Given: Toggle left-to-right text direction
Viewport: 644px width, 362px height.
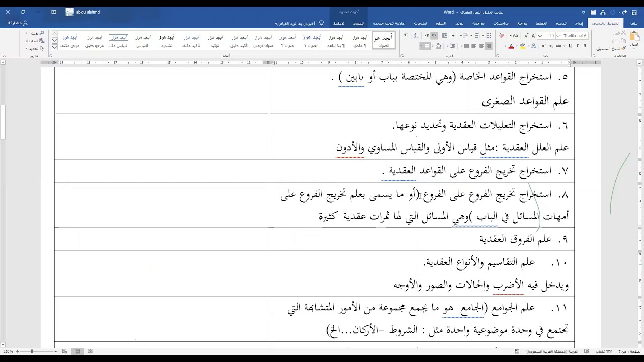Looking at the screenshot, I should pyautogui.click(x=427, y=36).
